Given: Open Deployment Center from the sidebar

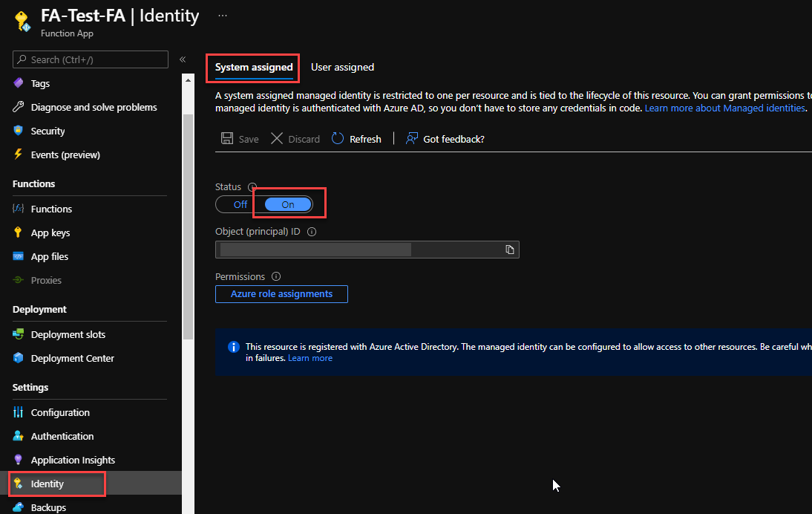Looking at the screenshot, I should [x=72, y=358].
